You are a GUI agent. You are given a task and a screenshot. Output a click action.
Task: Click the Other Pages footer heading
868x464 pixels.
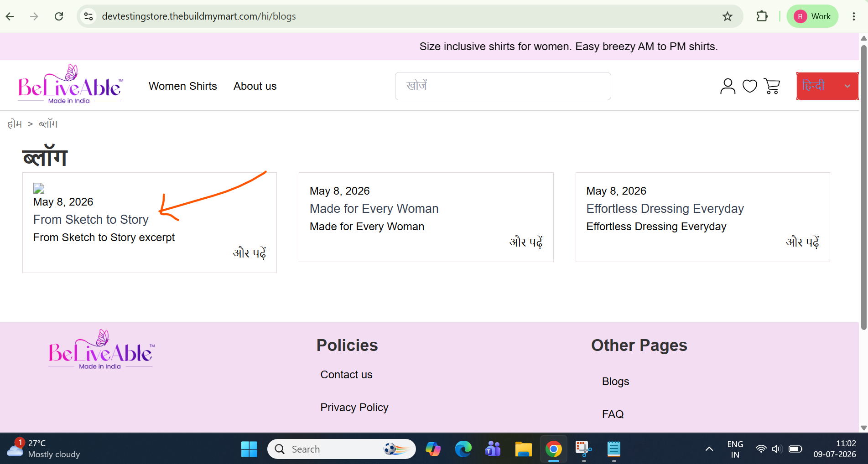point(639,345)
